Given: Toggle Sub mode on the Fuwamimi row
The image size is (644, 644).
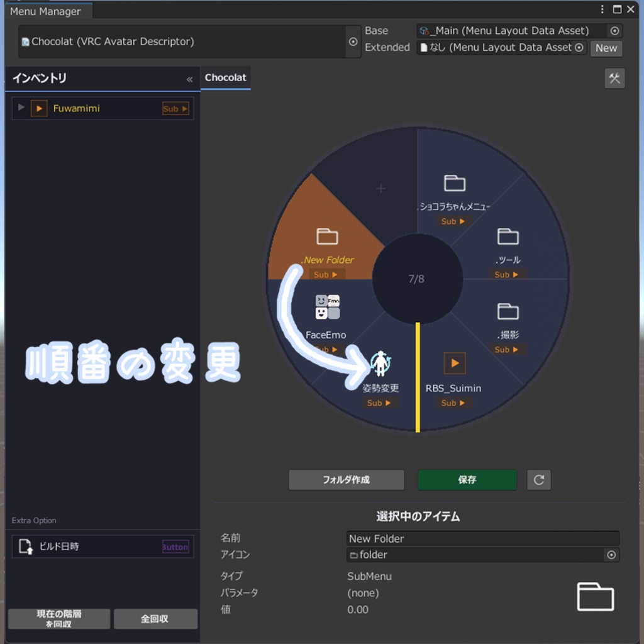Looking at the screenshot, I should (175, 108).
